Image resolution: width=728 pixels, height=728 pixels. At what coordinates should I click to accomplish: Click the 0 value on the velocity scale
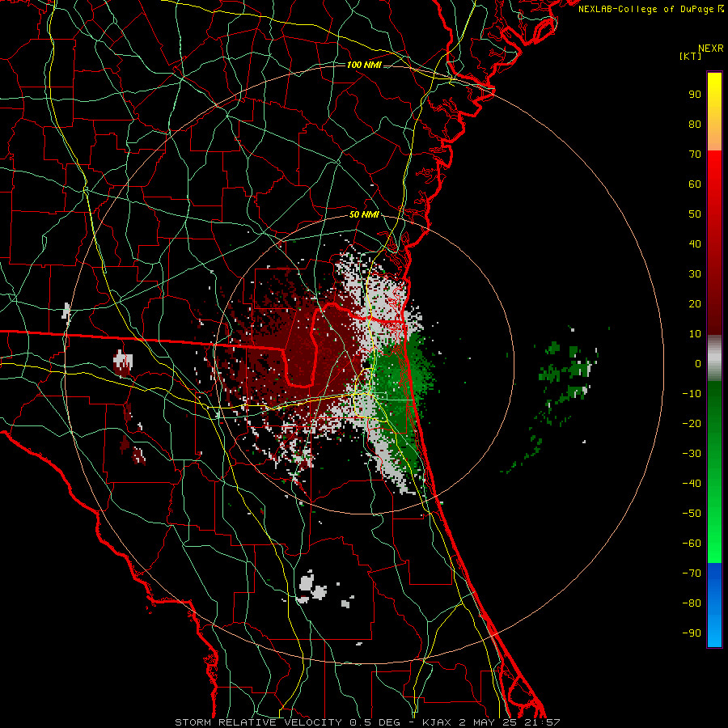tap(698, 364)
